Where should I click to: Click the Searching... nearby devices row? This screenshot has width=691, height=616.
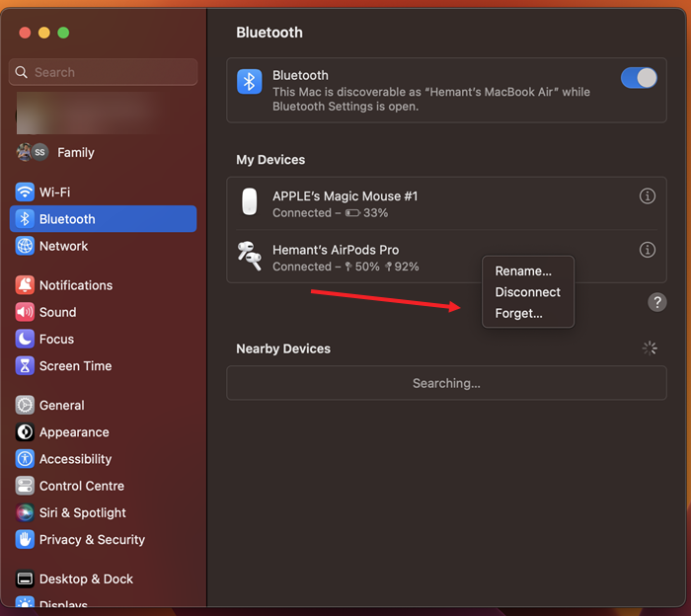click(x=446, y=383)
